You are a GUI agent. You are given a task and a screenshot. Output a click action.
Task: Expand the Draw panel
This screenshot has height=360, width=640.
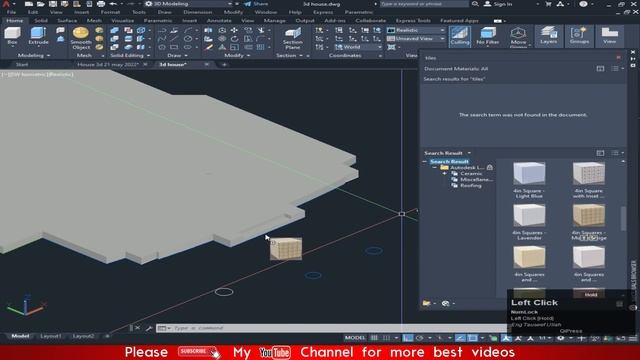point(177,56)
